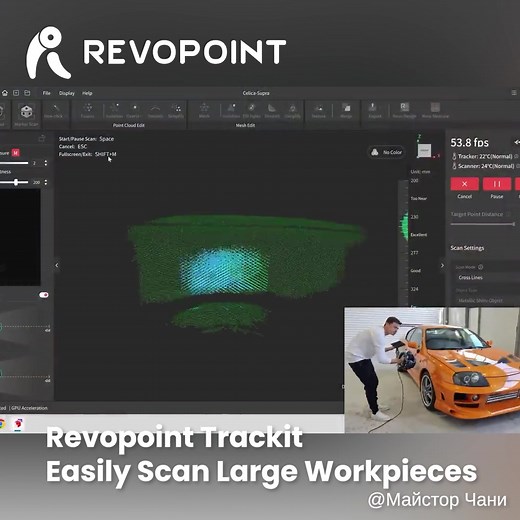Viewport: 520px width, 520px height.
Task: Click the hamburger menu icon at top right
Action: click(x=514, y=93)
